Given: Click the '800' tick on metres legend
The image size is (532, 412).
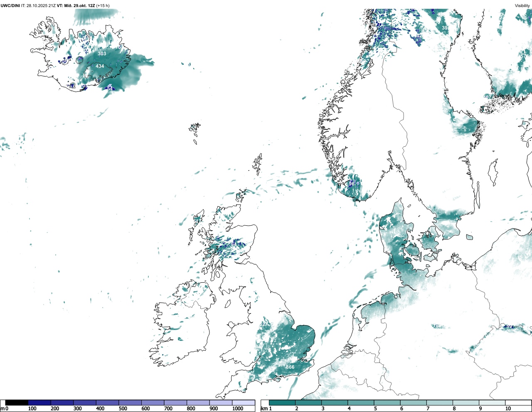Looking at the screenshot, I should pyautogui.click(x=191, y=409).
